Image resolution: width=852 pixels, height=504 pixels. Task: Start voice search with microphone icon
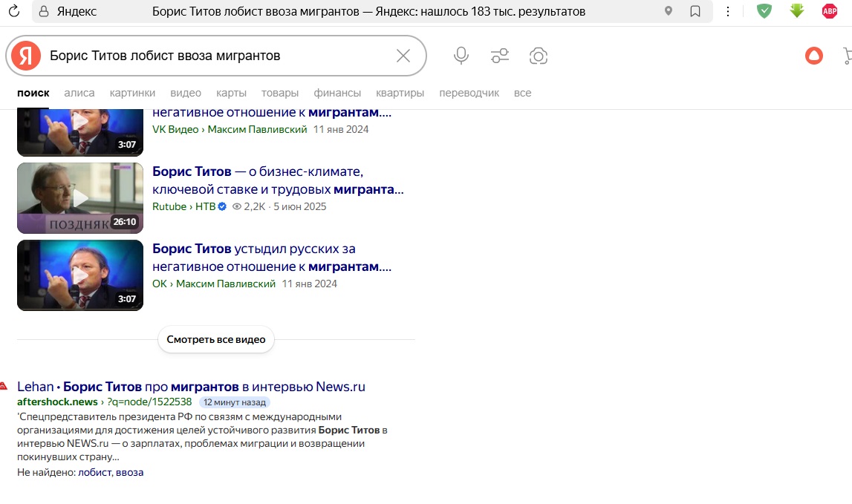461,56
